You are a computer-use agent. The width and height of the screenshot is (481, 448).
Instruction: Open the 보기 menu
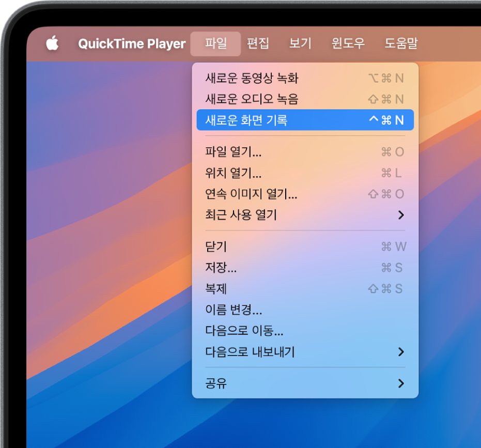[x=300, y=43]
